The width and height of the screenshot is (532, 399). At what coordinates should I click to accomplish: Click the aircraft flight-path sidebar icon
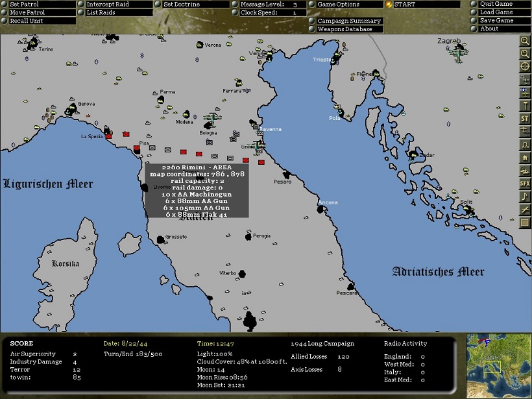[524, 132]
